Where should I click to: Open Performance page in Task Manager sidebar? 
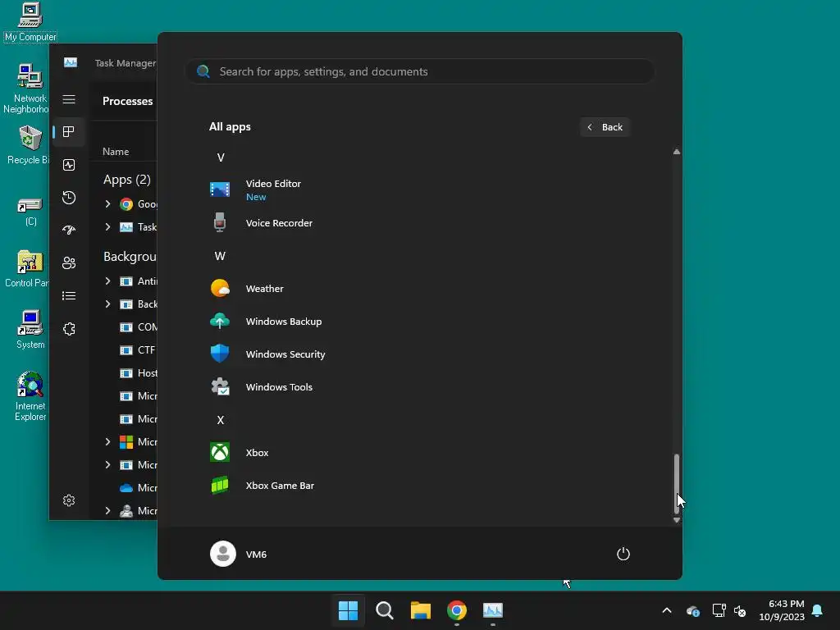[69, 165]
